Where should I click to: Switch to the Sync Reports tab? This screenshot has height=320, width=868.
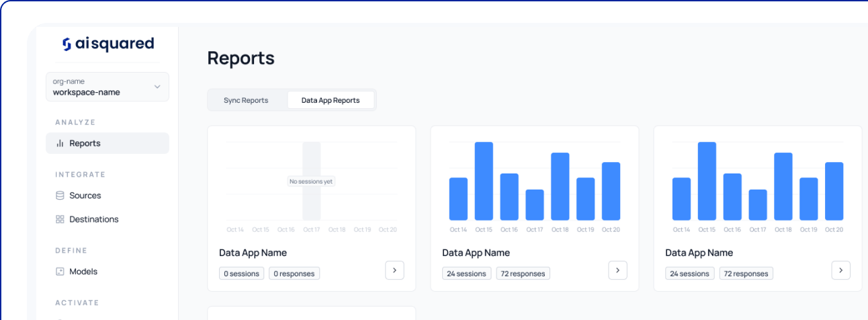(246, 100)
